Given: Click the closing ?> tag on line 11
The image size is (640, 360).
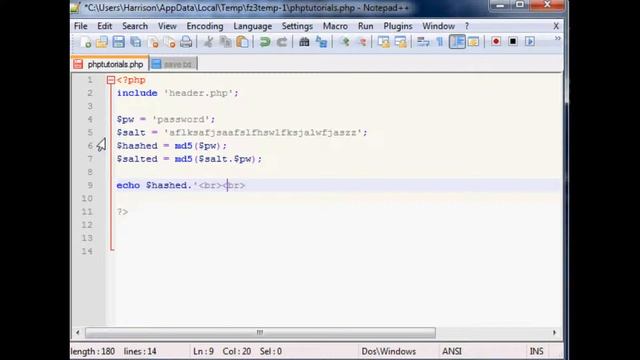Looking at the screenshot, I should click(122, 212).
